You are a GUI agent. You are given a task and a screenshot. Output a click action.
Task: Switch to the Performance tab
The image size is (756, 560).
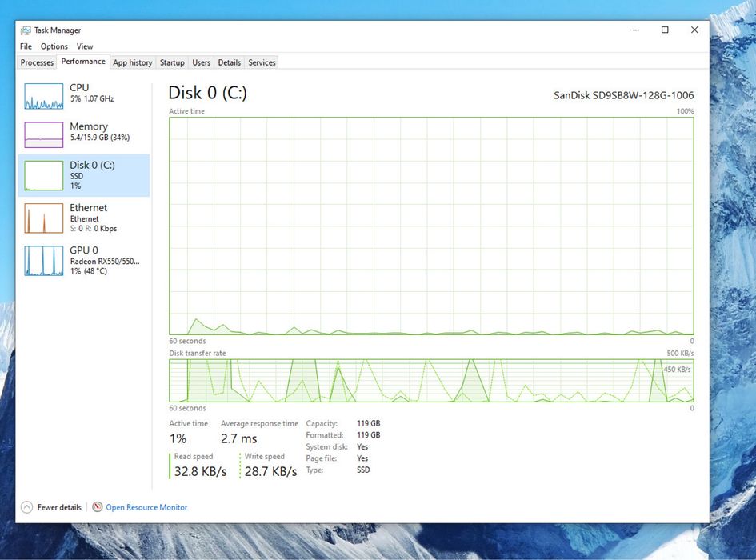pos(83,62)
